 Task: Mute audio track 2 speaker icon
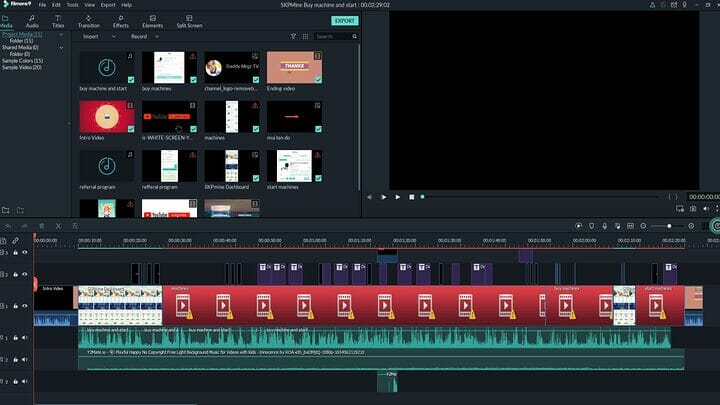tap(25, 360)
